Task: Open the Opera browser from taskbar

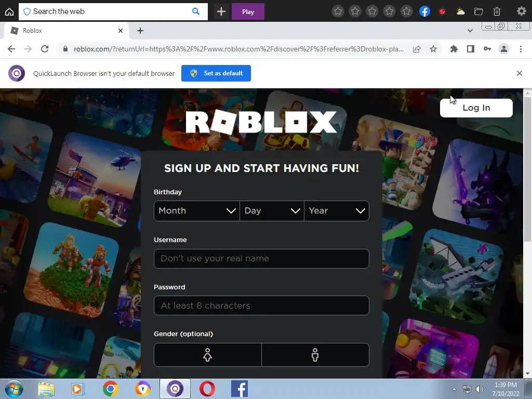Action: pos(207,389)
